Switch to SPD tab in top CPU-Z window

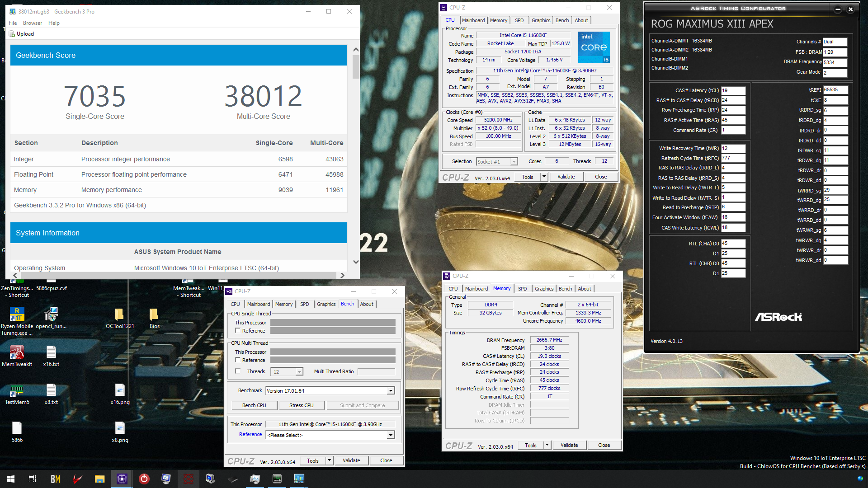tap(519, 20)
